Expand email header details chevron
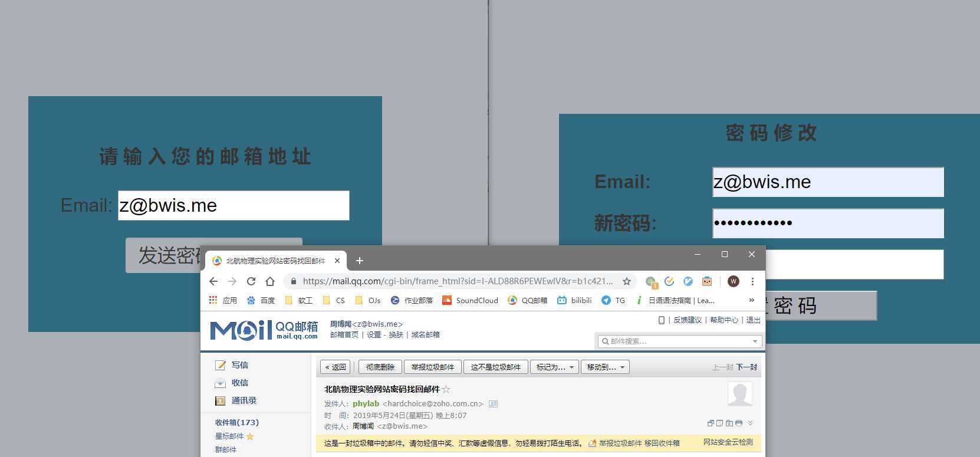 (x=750, y=423)
